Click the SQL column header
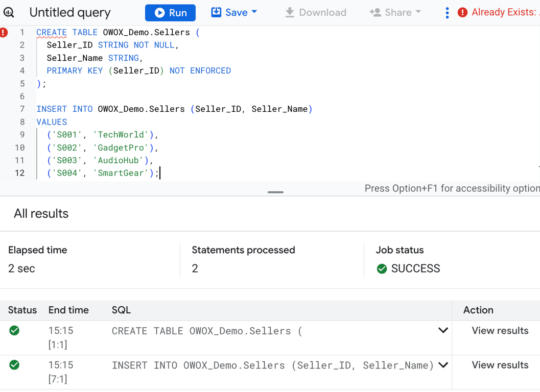Screen dimensions: 540x392 click(x=121, y=310)
